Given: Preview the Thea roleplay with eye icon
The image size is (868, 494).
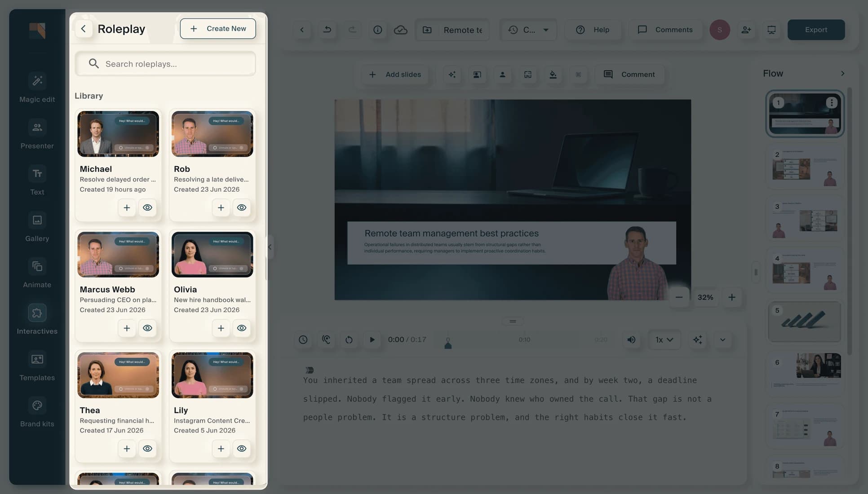Looking at the screenshot, I should pos(147,449).
